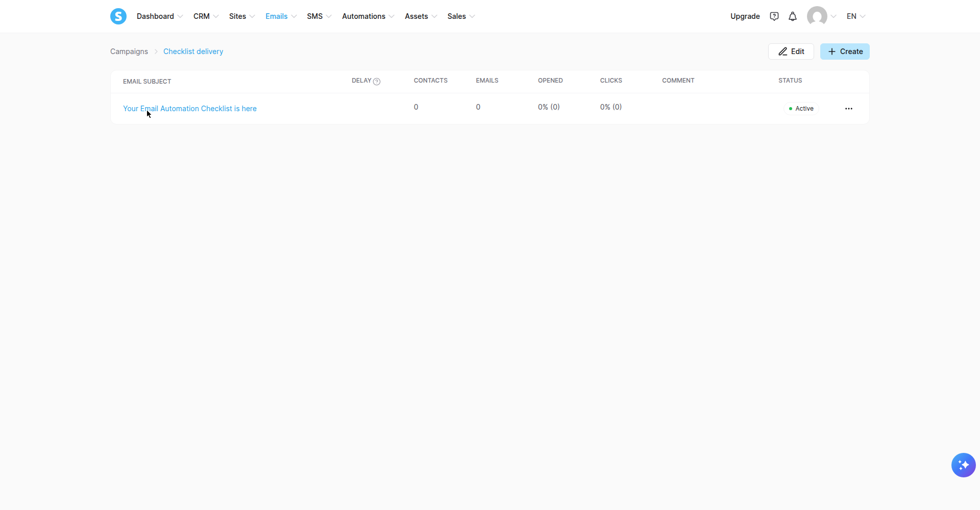Viewport: 980px width, 510px height.
Task: Click the EMAILS column header
Action: [487, 81]
